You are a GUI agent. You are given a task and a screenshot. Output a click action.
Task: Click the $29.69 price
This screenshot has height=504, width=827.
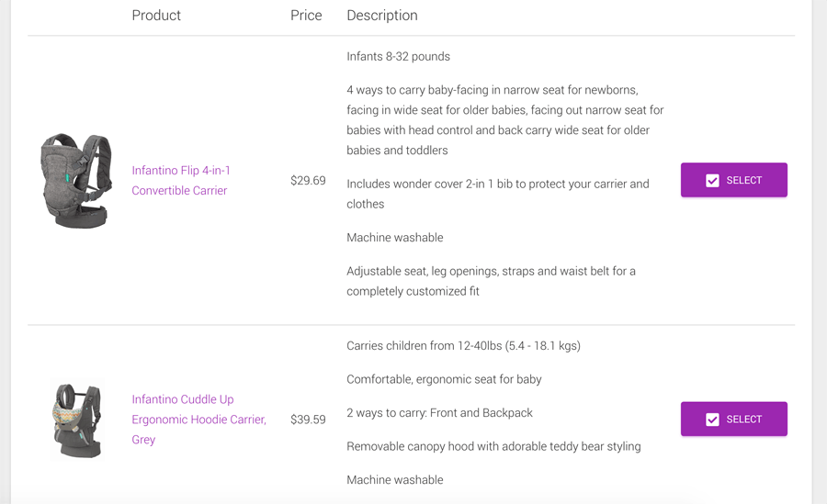308,180
